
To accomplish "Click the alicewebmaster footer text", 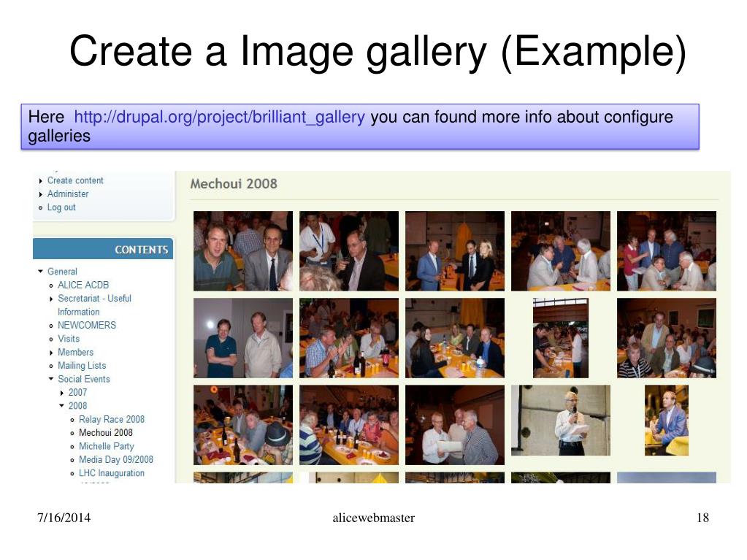I will (x=374, y=518).
